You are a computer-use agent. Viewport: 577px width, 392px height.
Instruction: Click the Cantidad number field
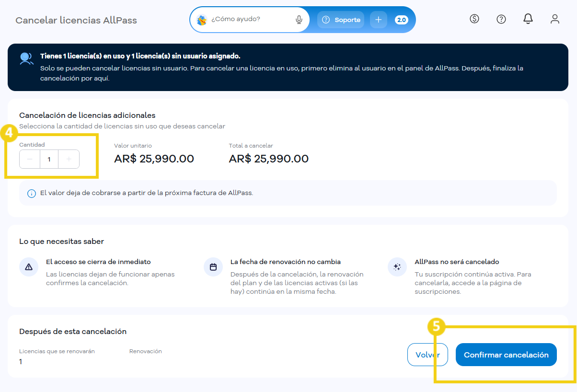point(49,159)
